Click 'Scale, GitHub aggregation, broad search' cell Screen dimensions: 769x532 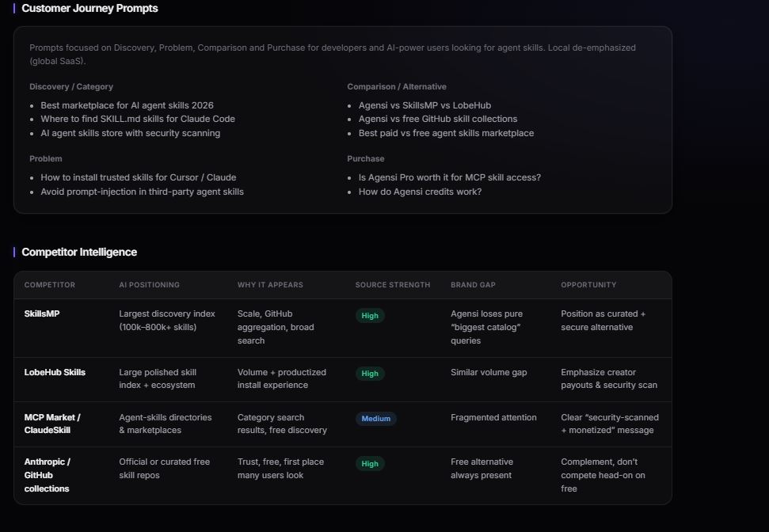(x=276, y=327)
